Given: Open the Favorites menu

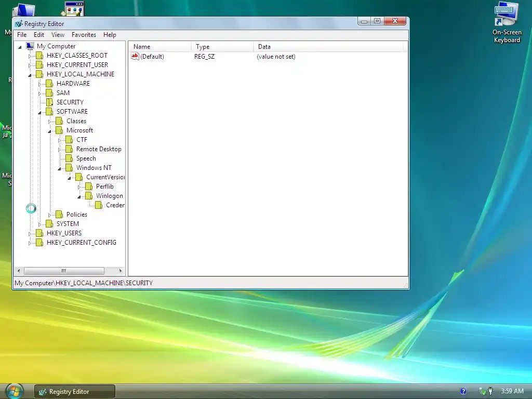Looking at the screenshot, I should coord(84,35).
